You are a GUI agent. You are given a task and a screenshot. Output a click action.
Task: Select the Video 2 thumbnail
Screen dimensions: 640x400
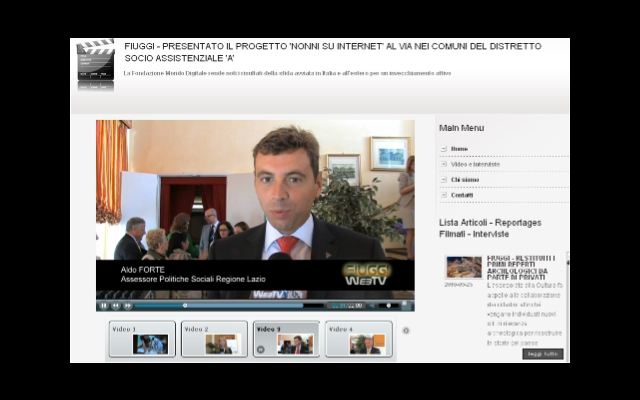[214, 339]
